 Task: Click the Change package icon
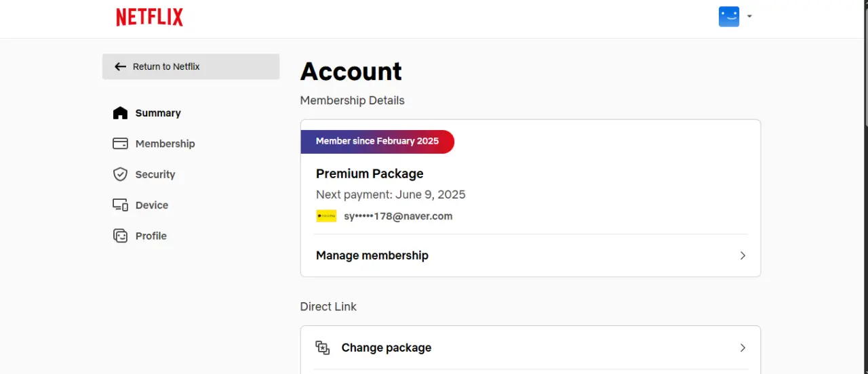pos(323,348)
